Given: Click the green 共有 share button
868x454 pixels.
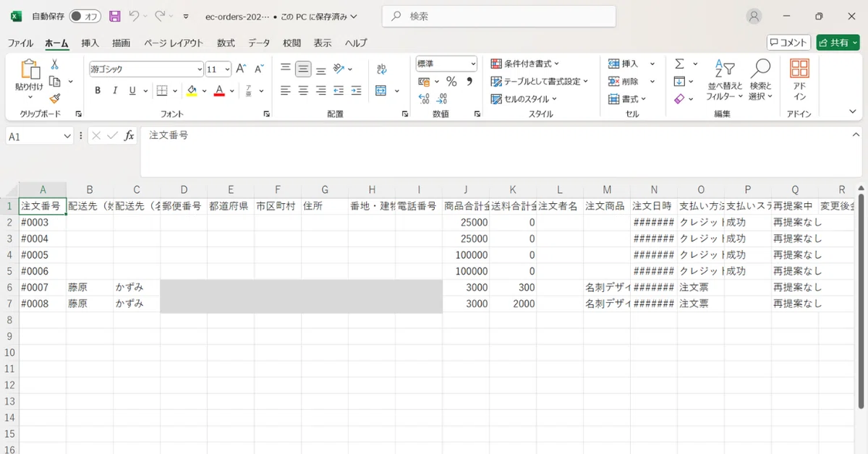Looking at the screenshot, I should point(838,43).
